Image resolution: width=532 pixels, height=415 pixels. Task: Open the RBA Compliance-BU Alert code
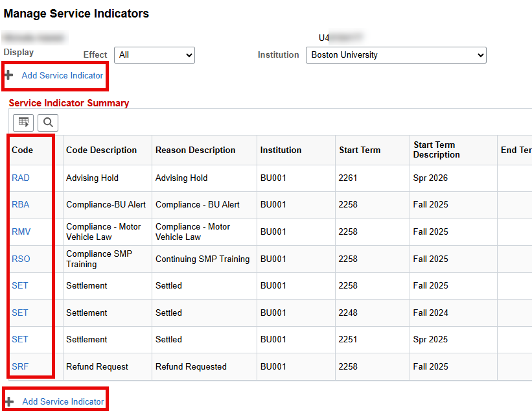tap(21, 204)
